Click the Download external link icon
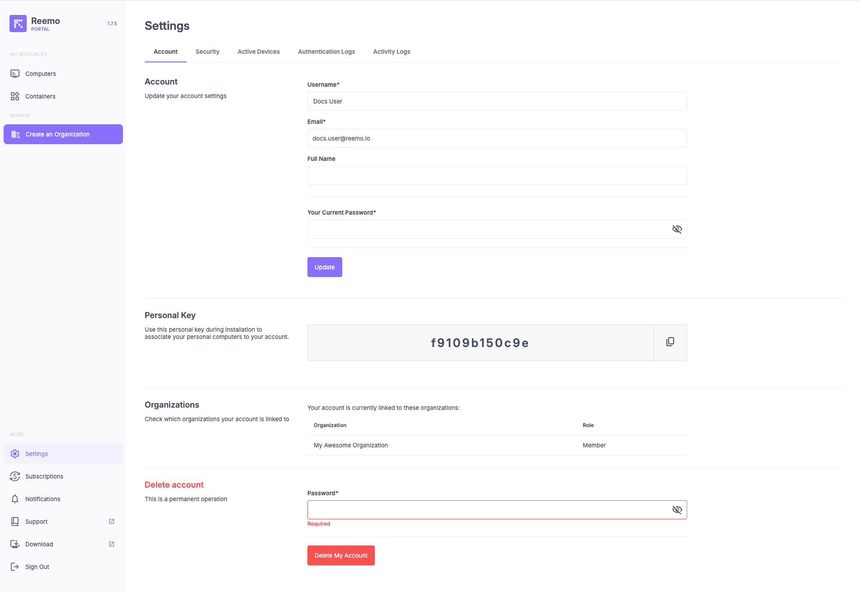Viewport: 868px width, 592px height. (112, 544)
